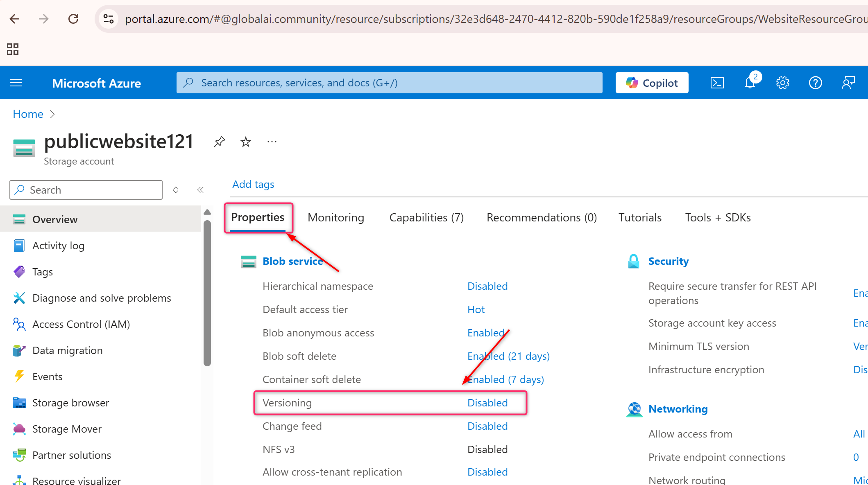Focus the Azure global search box

[x=390, y=83]
